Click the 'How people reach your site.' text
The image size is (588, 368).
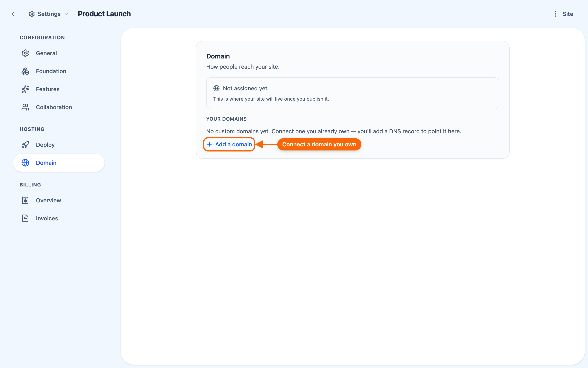coord(243,67)
